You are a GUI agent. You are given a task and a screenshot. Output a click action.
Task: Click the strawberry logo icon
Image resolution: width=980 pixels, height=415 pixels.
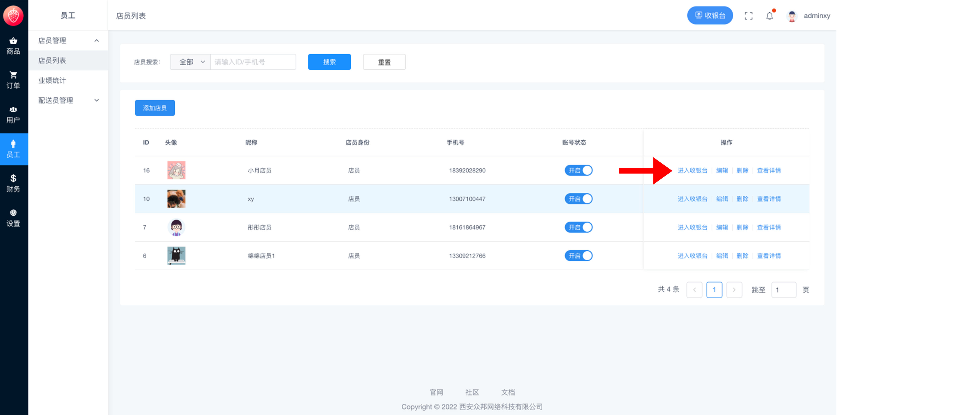click(x=13, y=15)
